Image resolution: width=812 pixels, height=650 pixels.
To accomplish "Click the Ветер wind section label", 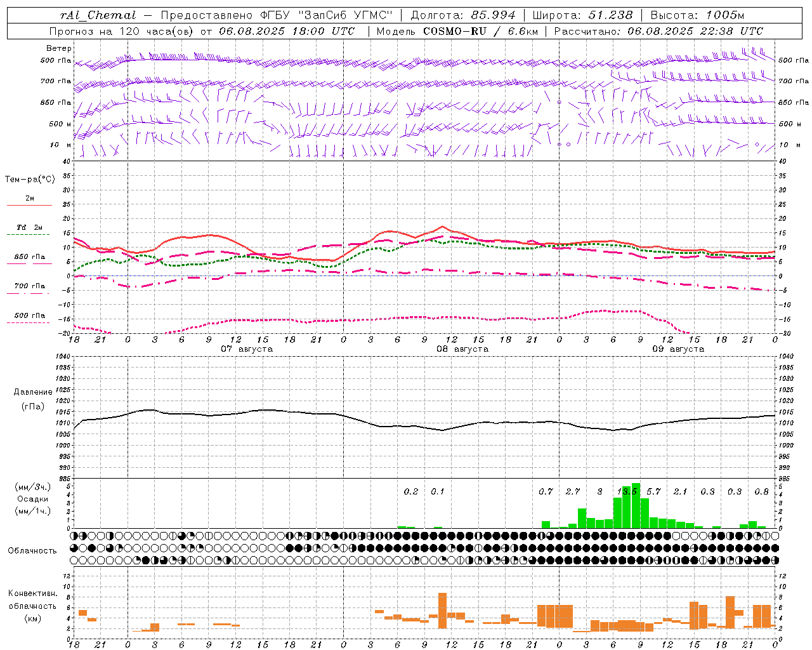I will pyautogui.click(x=59, y=48).
